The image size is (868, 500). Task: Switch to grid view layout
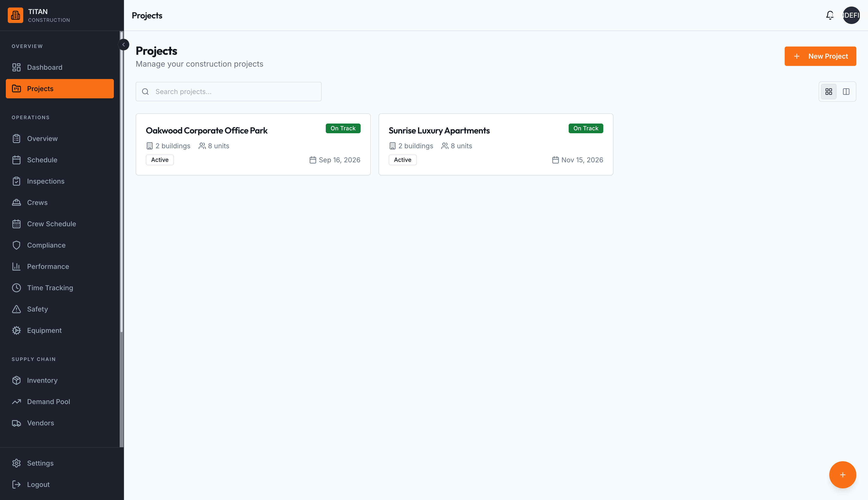pos(829,91)
